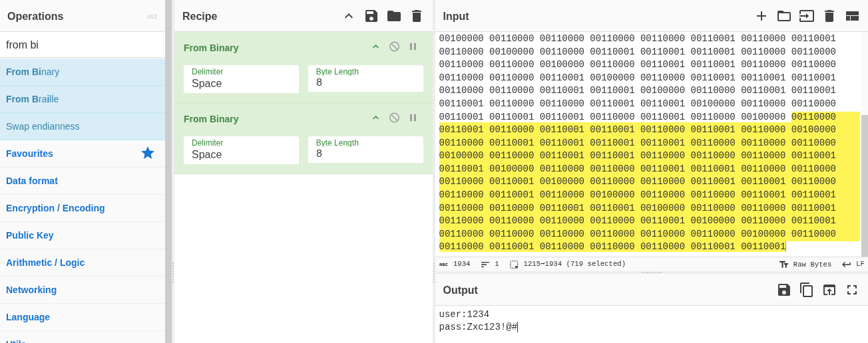Disable the second From Binary operation

(394, 118)
